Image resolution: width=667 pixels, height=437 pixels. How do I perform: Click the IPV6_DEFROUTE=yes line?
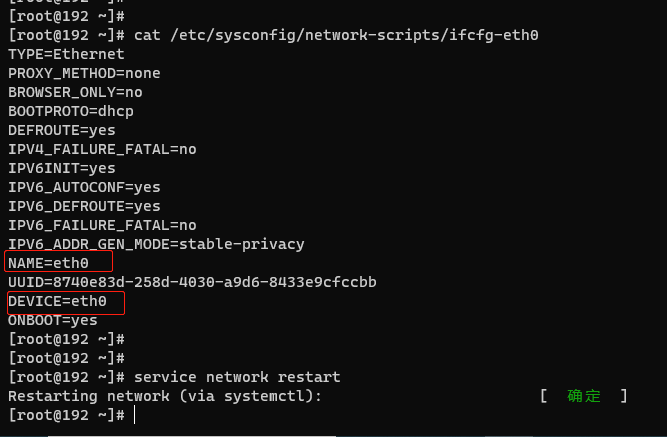[84, 206]
